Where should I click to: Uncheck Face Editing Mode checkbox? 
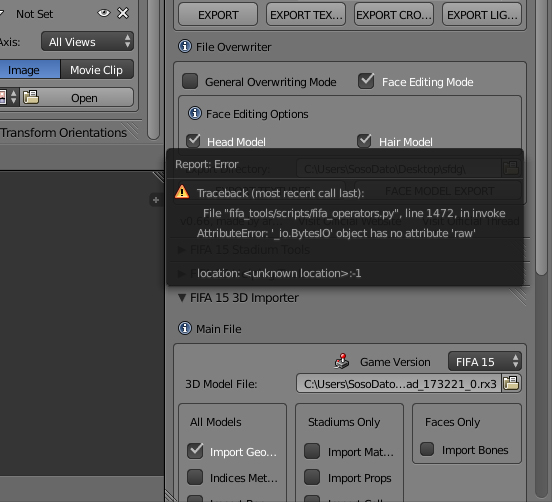[x=366, y=81]
